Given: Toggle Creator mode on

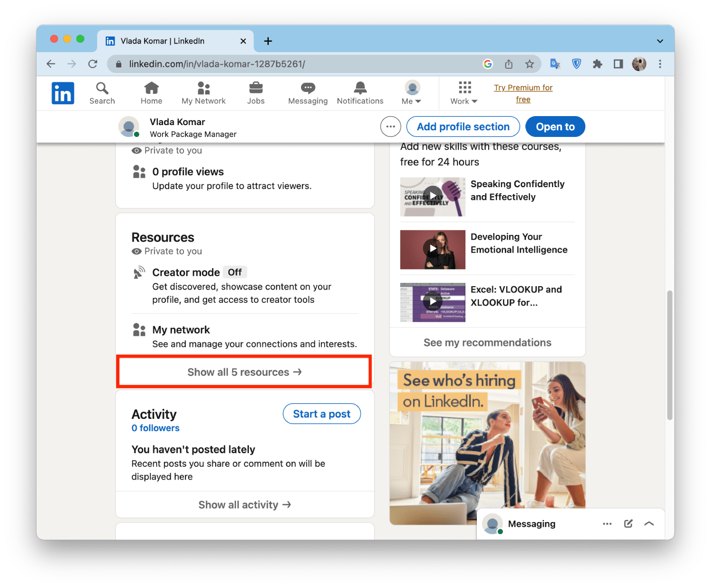Looking at the screenshot, I should (235, 272).
